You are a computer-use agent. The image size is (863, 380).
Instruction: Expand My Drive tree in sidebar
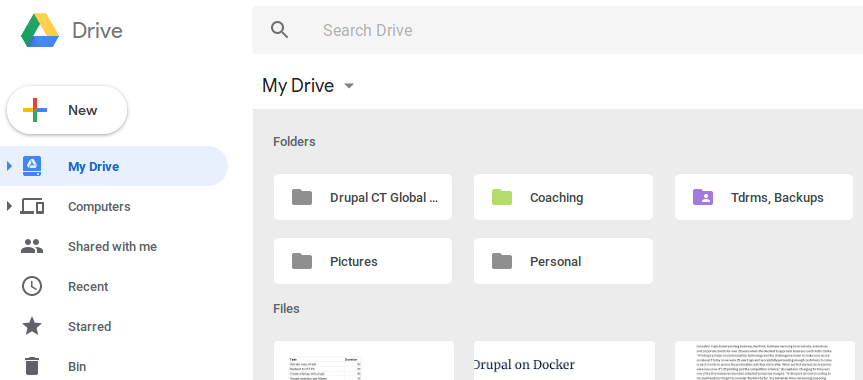[x=9, y=166]
